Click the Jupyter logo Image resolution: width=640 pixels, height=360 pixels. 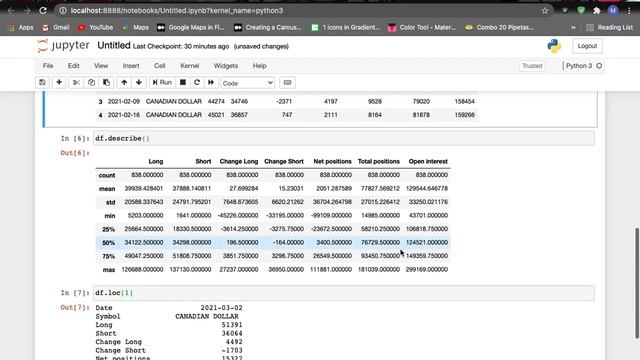pyautogui.click(x=63, y=46)
